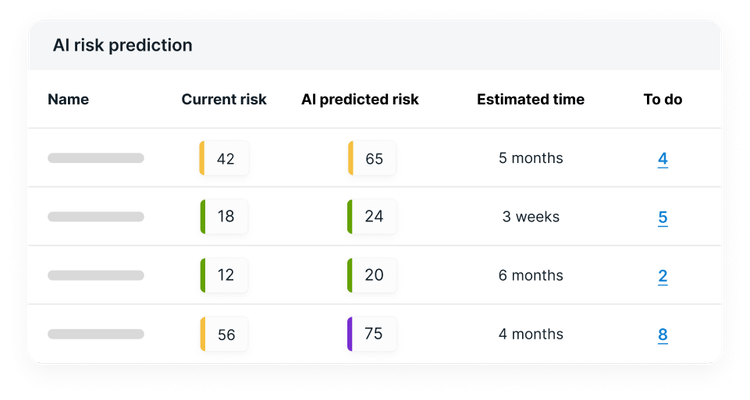Image resolution: width=750 pixels, height=400 pixels.
Task: Sort by the Current risk column header
Action: (x=224, y=99)
